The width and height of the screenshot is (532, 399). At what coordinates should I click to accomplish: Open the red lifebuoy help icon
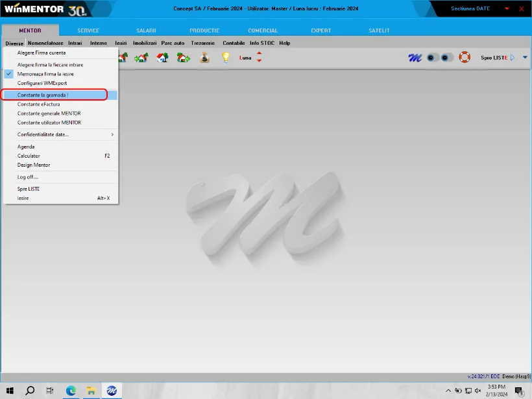pyautogui.click(x=465, y=57)
